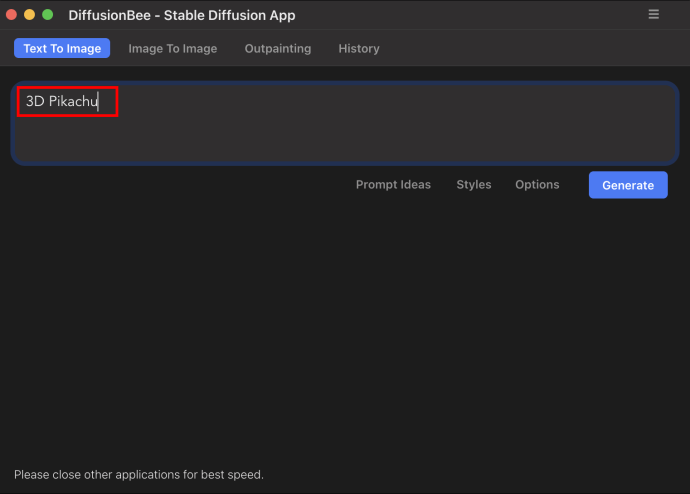This screenshot has height=494, width=690.
Task: Select the '3D Pikachu' prompt text
Action: tap(62, 102)
